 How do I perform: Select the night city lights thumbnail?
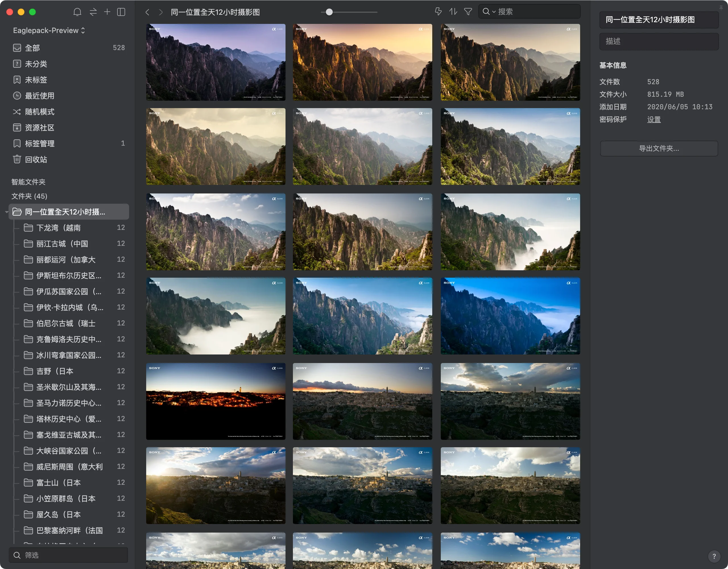pos(216,401)
